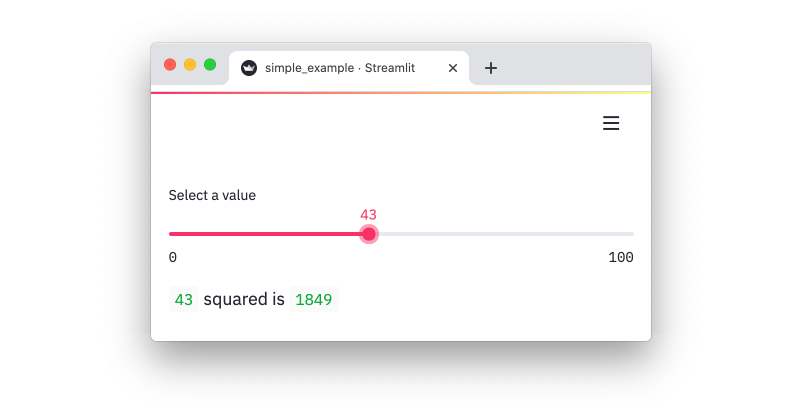The height and width of the screenshot is (415, 802).
Task: Click the slider minimum label 0
Action: coord(173,258)
